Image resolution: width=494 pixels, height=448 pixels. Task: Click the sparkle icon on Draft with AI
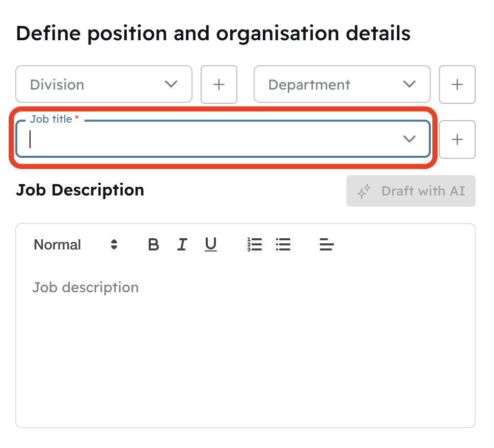(364, 191)
